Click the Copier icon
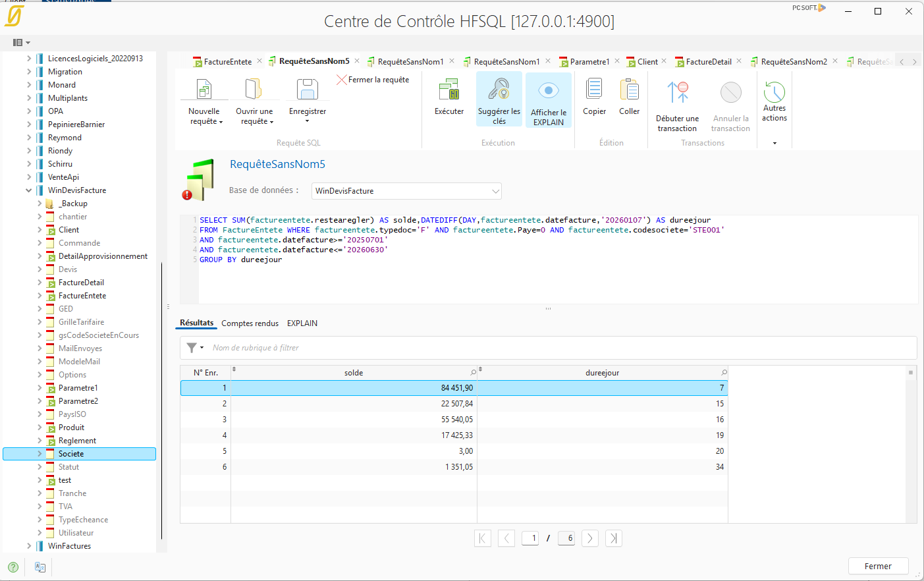 tap(594, 89)
